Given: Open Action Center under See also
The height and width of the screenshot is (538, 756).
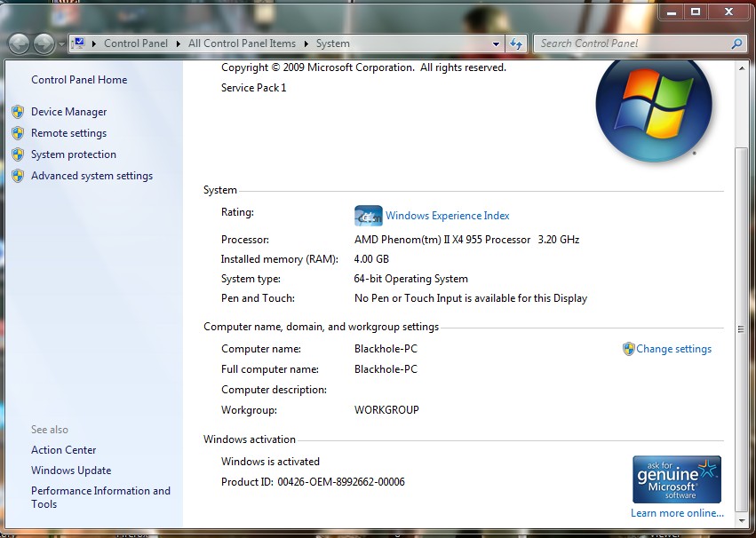Looking at the screenshot, I should [x=64, y=450].
